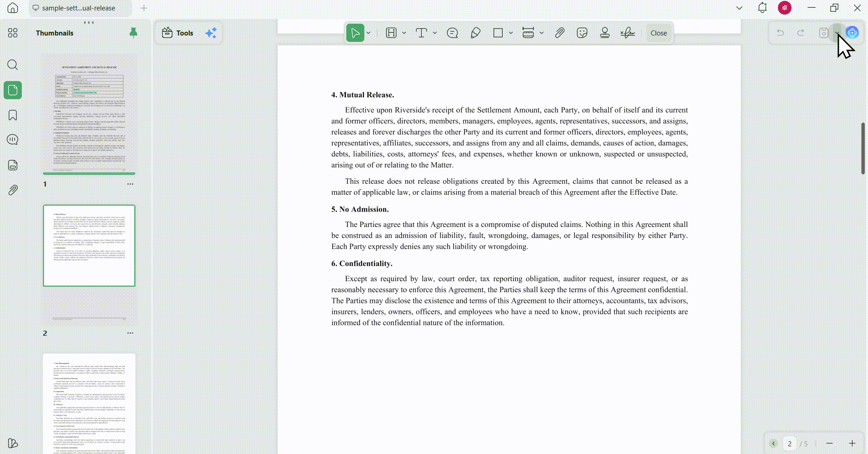Select the highlight text tool
Viewport: 868px width, 454px height.
(391, 33)
